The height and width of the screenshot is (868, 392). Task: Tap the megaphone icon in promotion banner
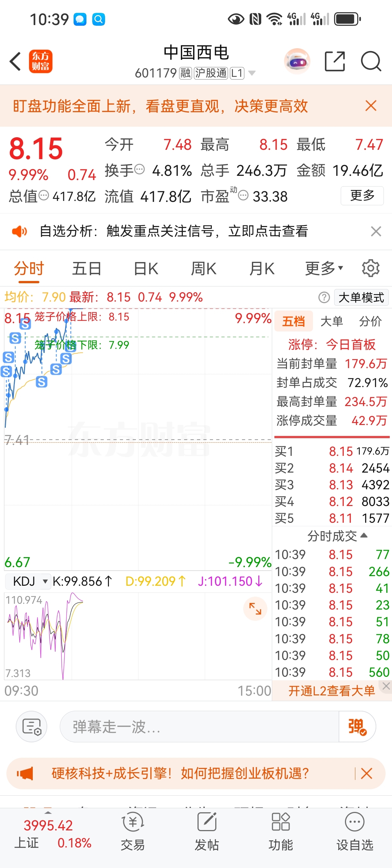[25, 773]
